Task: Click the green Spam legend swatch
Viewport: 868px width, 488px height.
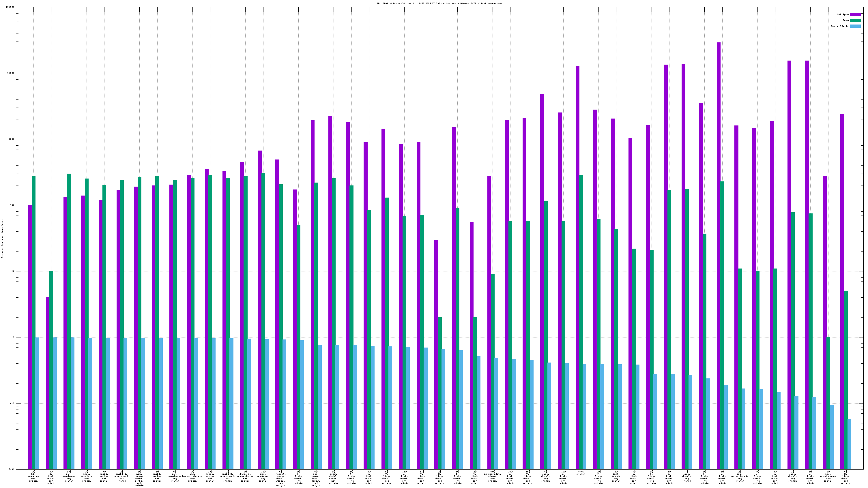Action: (x=855, y=20)
